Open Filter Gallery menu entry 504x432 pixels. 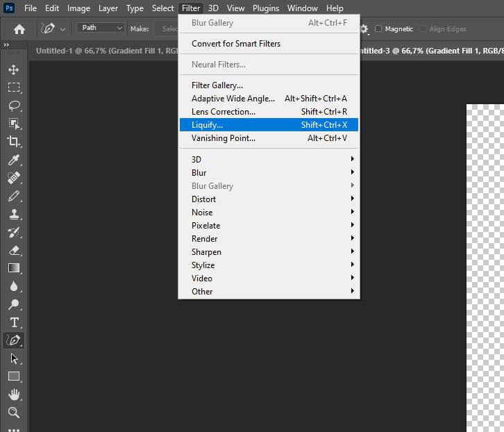point(269,85)
